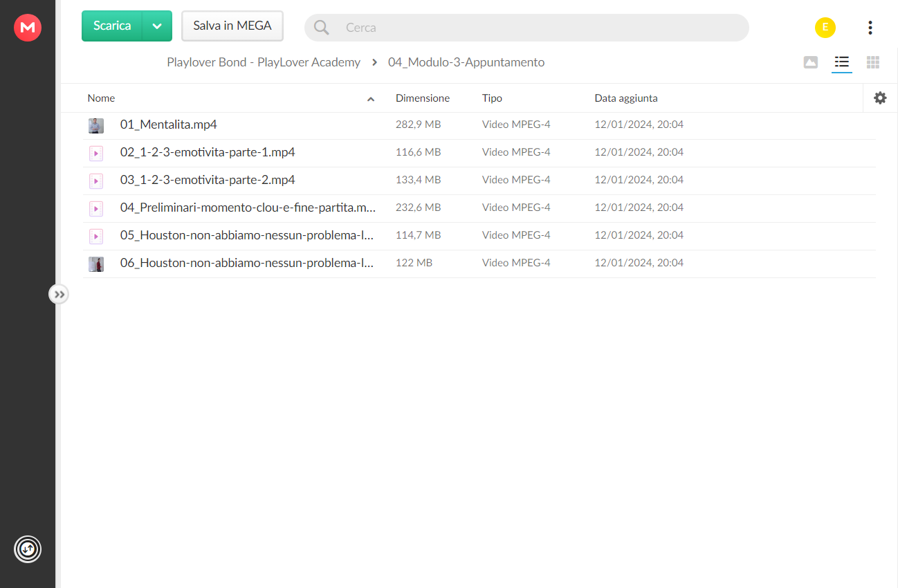Switch to media preview view icon
The image size is (898, 588).
point(811,62)
